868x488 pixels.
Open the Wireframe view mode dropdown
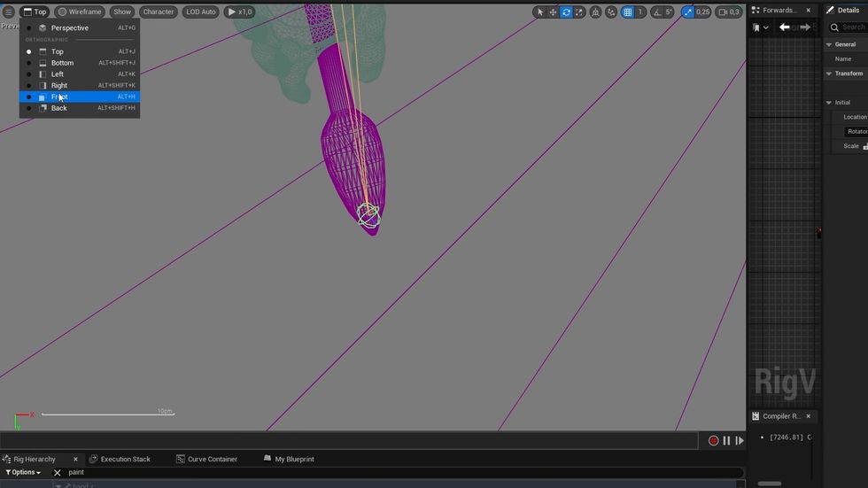tap(80, 12)
